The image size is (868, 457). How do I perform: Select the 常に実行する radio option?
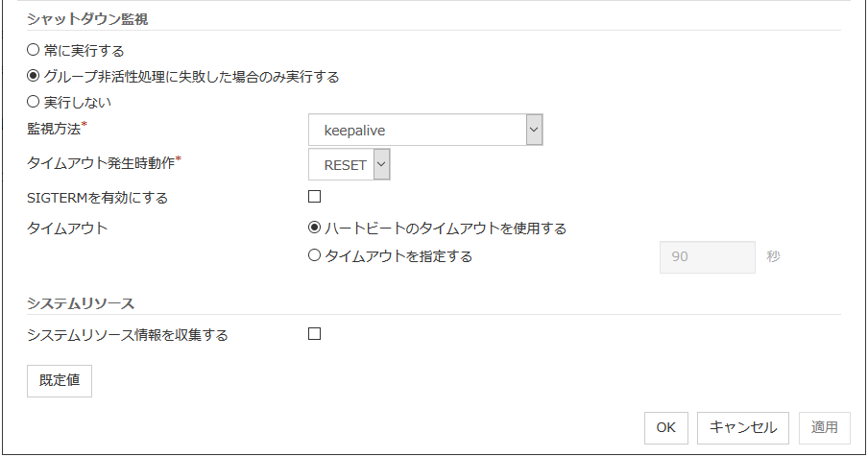(x=34, y=50)
